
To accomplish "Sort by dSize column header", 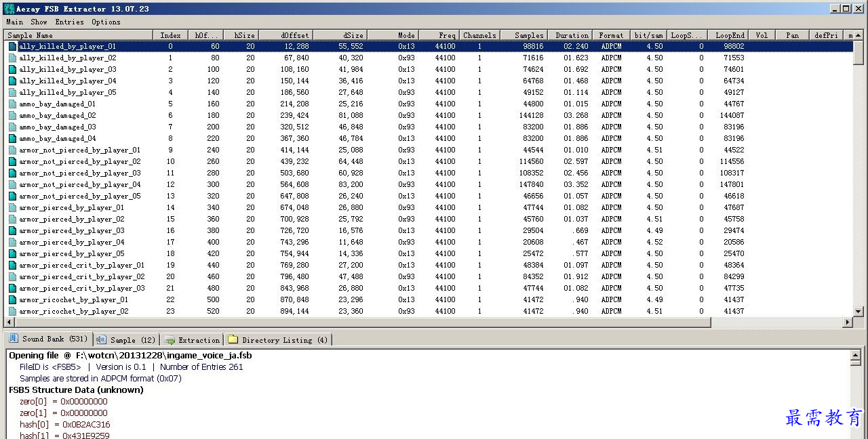I will [x=340, y=35].
